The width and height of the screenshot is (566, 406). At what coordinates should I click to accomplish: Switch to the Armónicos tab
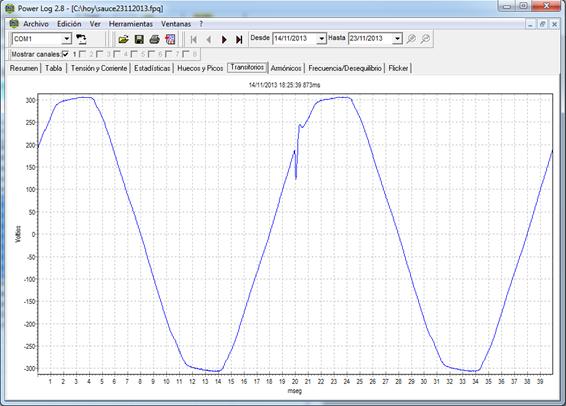click(286, 68)
